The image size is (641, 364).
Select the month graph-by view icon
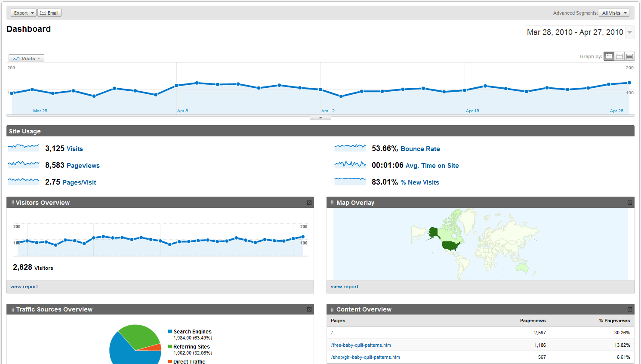tap(629, 56)
